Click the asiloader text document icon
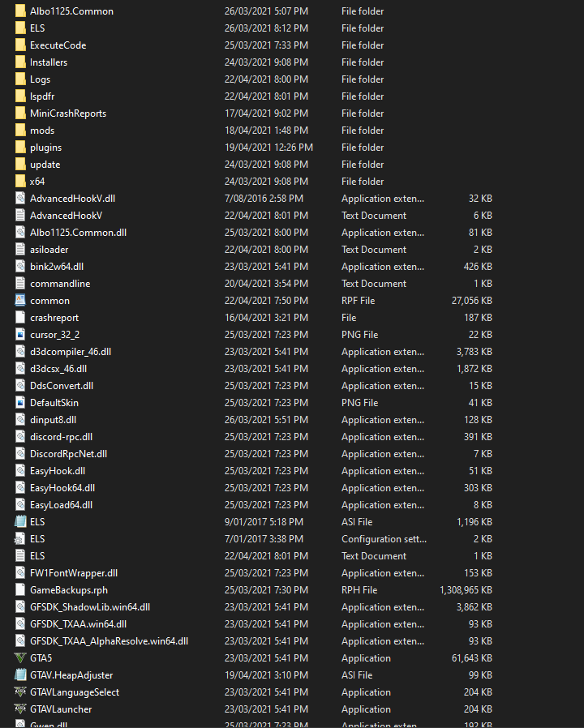Image resolution: width=584 pixels, height=728 pixels. [x=20, y=250]
